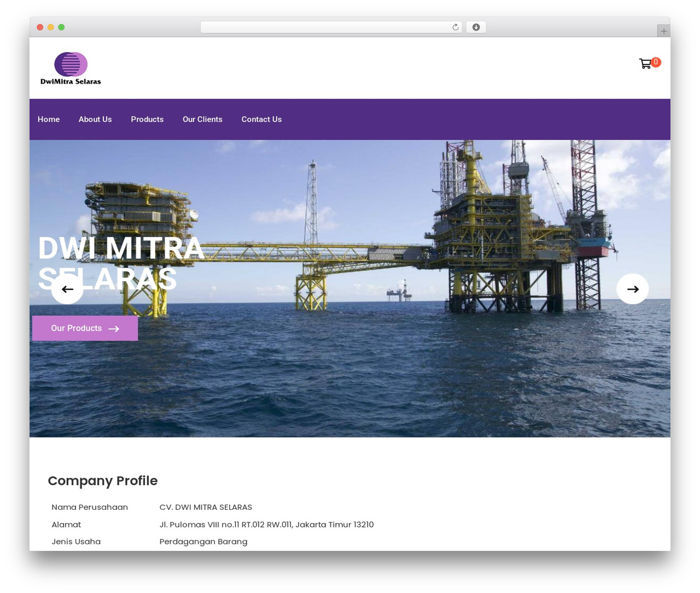Click the DwiMitra Selaras logo
700x593 pixels.
(71, 68)
